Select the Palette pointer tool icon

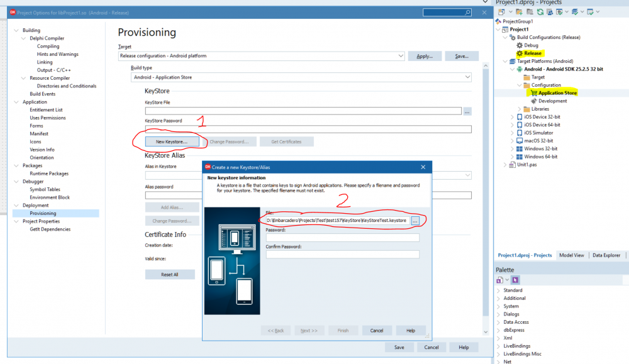click(516, 280)
